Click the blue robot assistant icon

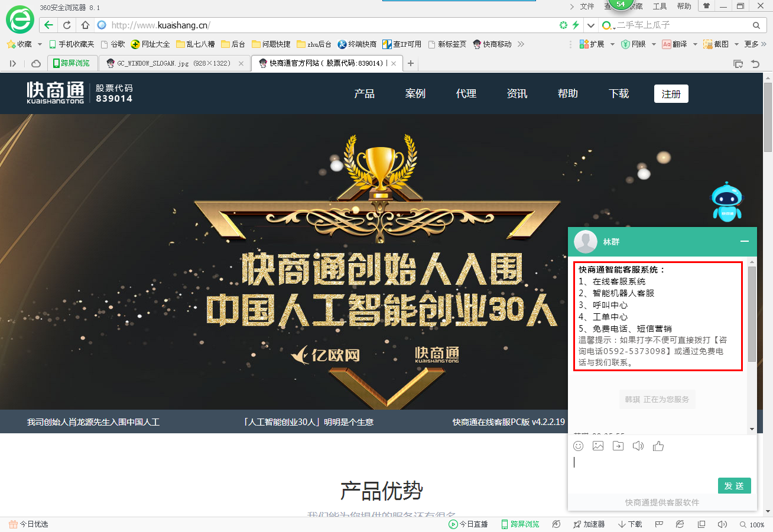727,202
